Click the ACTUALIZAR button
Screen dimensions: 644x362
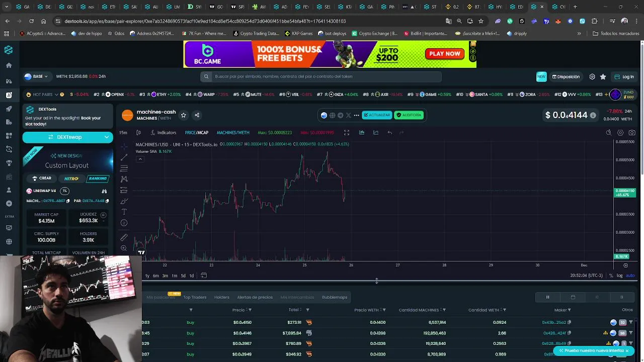(x=377, y=115)
